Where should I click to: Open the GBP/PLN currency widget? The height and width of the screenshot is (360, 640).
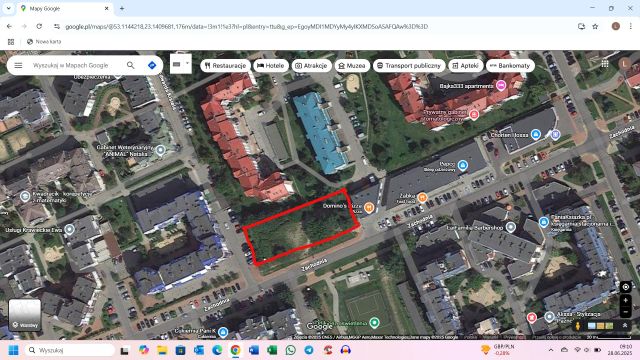498,350
